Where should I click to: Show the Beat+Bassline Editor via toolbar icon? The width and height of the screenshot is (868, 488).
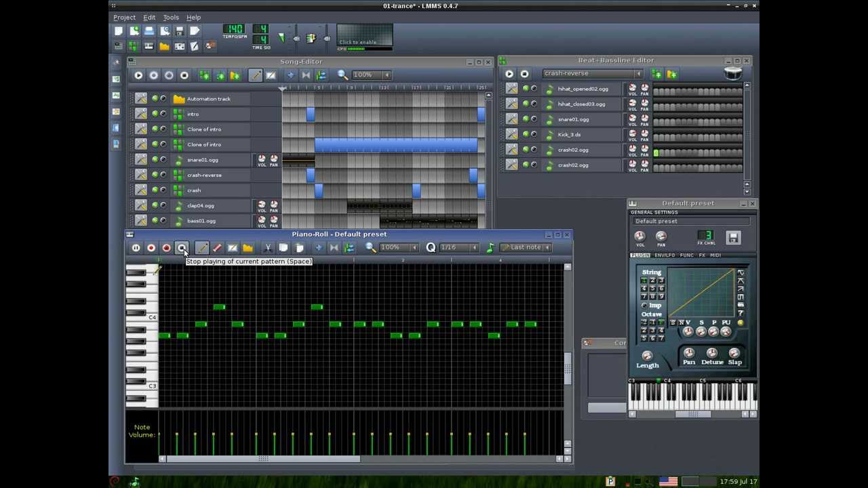point(133,46)
